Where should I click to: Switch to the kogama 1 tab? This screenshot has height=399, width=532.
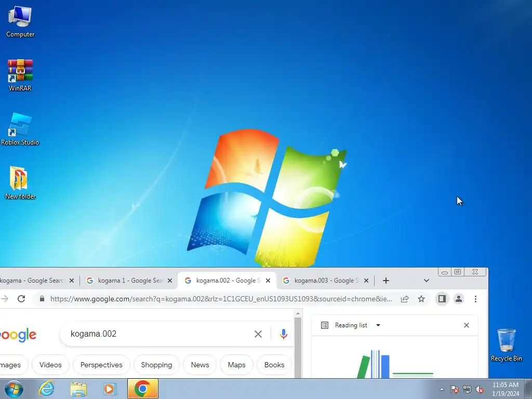click(129, 281)
